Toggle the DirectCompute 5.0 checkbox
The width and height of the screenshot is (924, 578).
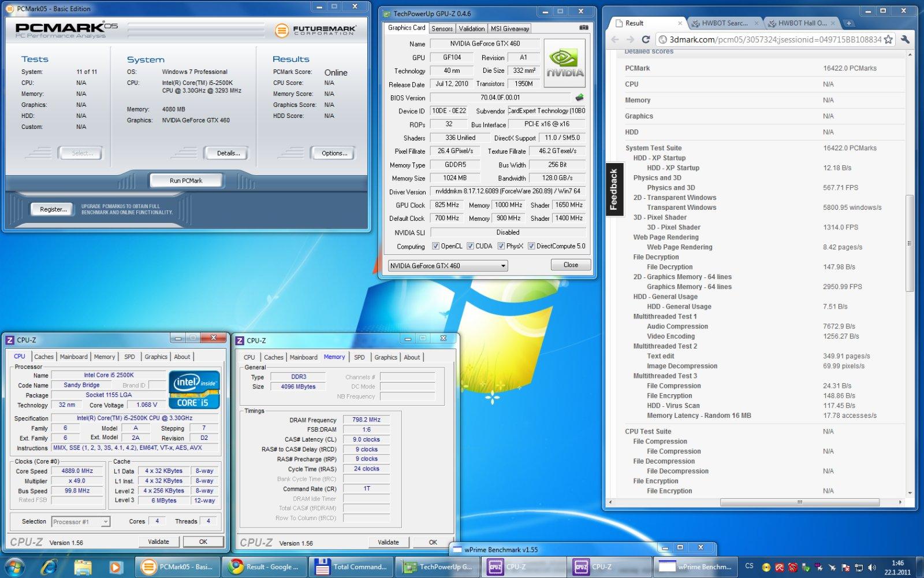[x=531, y=246]
